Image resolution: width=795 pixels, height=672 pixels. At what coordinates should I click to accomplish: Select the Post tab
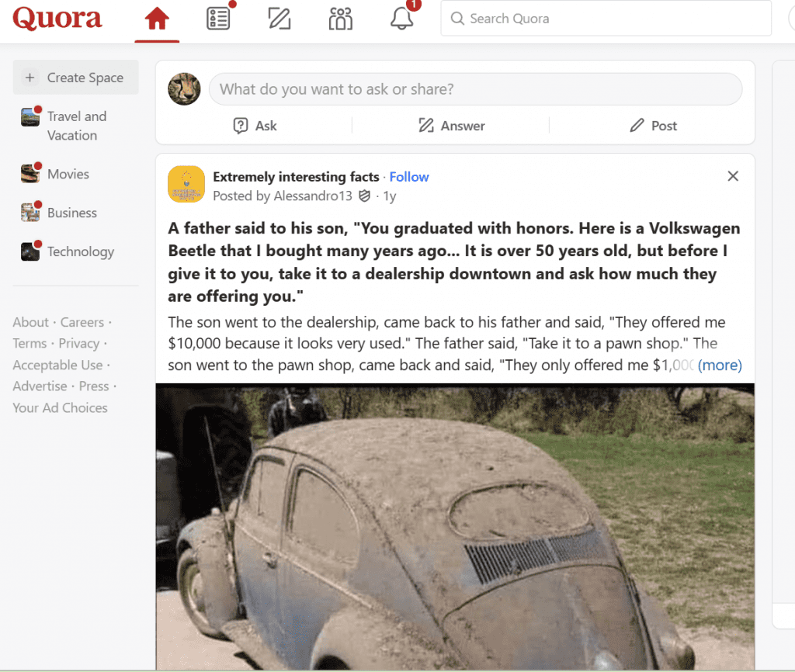(653, 126)
